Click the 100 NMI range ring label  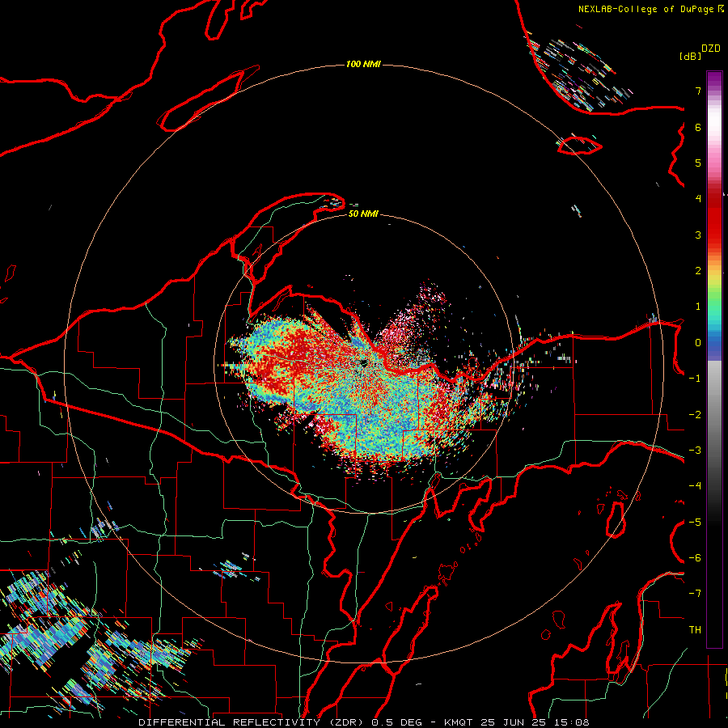click(363, 64)
